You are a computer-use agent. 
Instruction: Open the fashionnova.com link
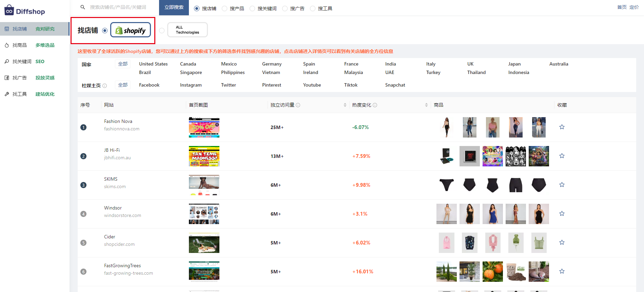coord(121,129)
